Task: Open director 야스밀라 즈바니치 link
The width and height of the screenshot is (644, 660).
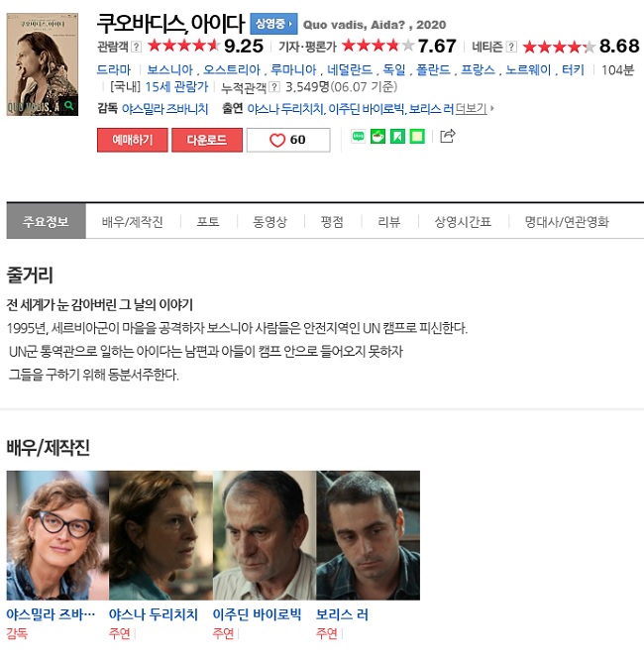Action: [x=165, y=109]
